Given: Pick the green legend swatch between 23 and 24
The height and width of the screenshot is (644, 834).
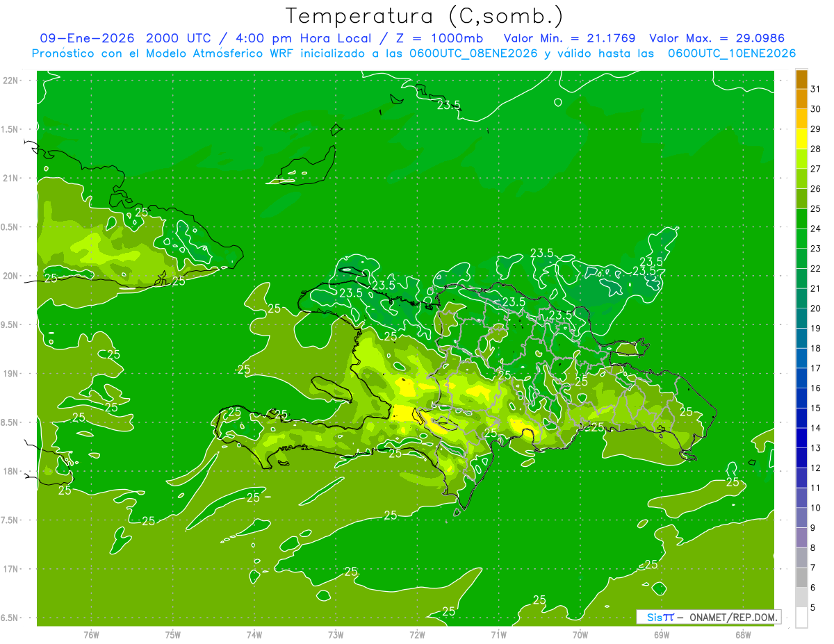Looking at the screenshot, I should click(801, 238).
